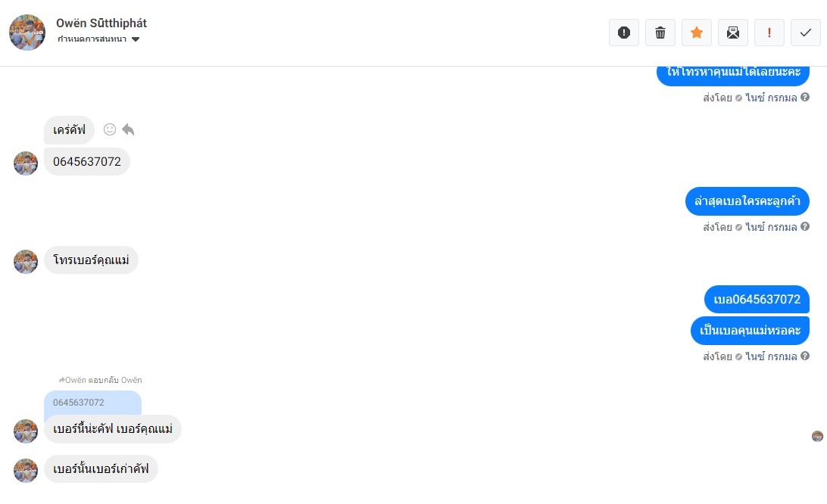Click avatar beside โทรเบอร์คุณแม่ message
827x504 pixels.
[x=26, y=262]
